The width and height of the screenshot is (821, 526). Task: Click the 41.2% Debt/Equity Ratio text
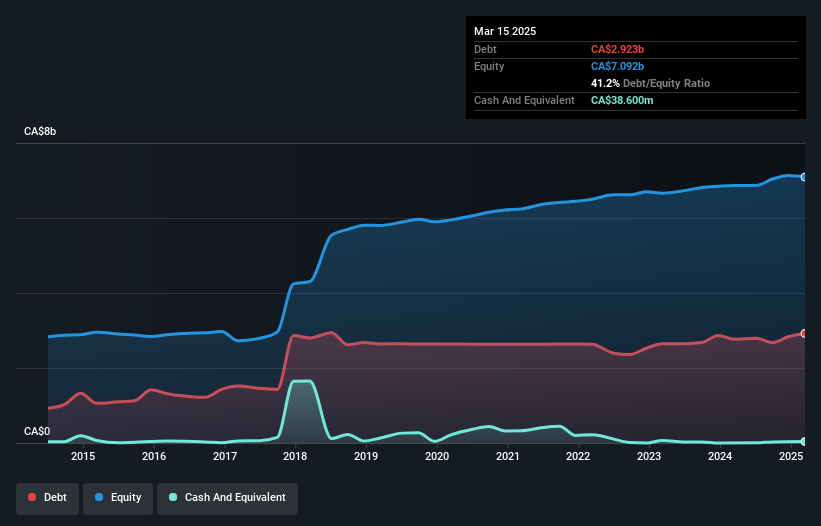650,83
